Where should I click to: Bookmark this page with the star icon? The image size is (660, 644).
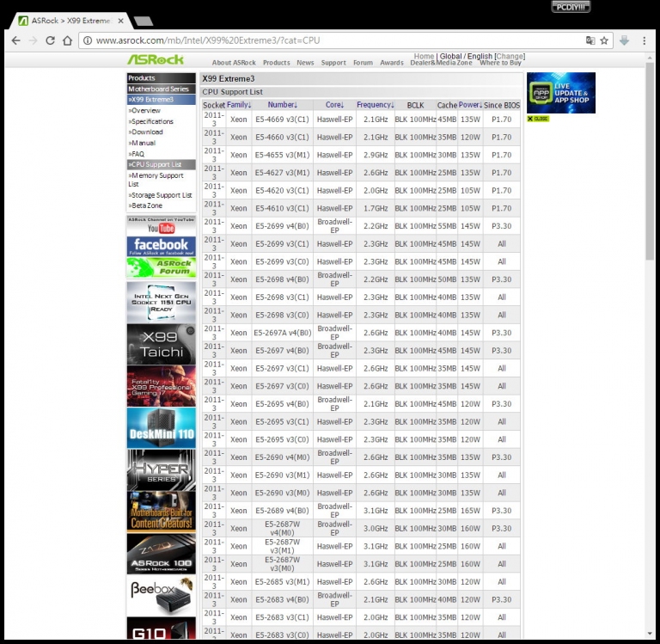pos(604,40)
